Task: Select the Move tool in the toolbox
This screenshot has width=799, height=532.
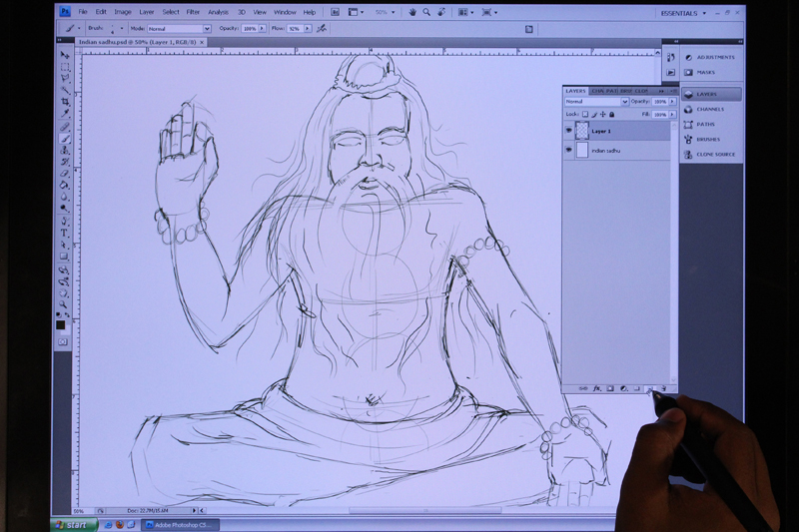Action: [65, 54]
